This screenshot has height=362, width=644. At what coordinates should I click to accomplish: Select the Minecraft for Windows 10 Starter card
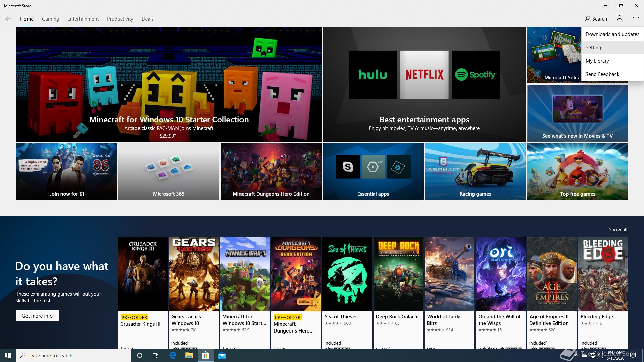245,293
